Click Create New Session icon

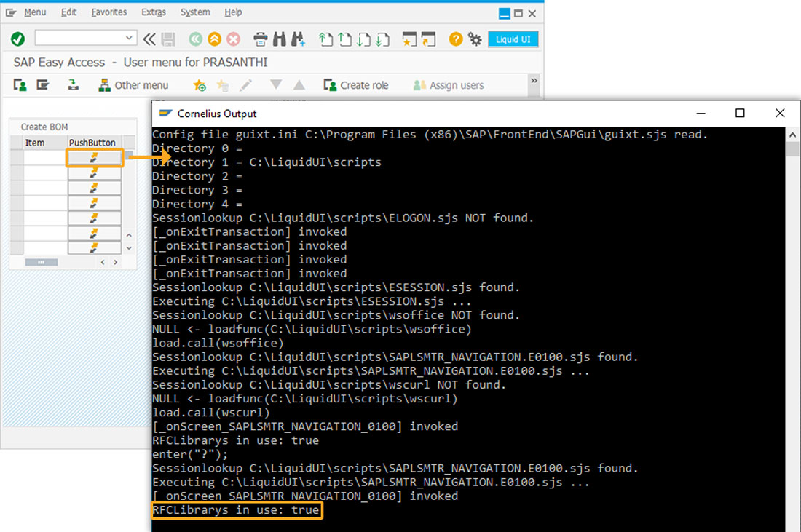pyautogui.click(x=409, y=39)
